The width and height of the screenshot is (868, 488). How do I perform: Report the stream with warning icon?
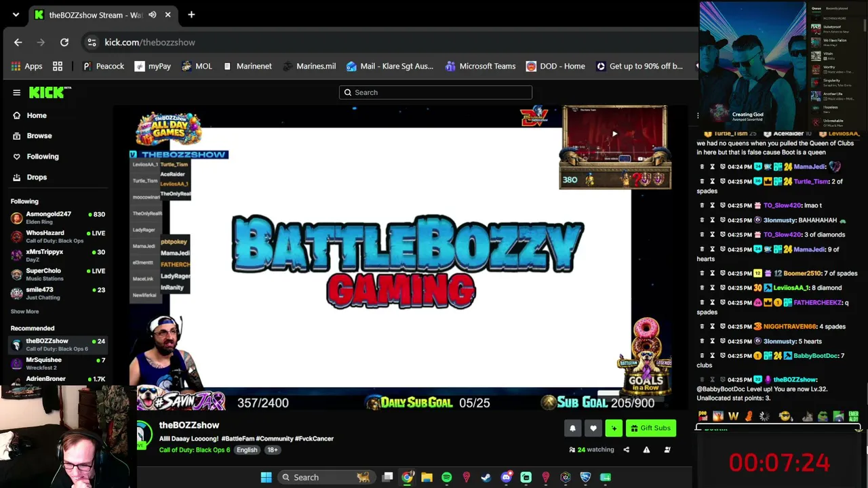[x=646, y=449]
